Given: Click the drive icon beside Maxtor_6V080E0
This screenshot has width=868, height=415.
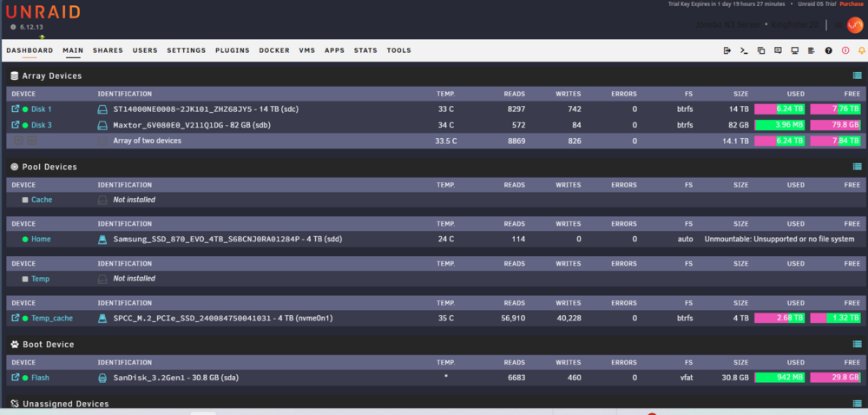Looking at the screenshot, I should 102,125.
